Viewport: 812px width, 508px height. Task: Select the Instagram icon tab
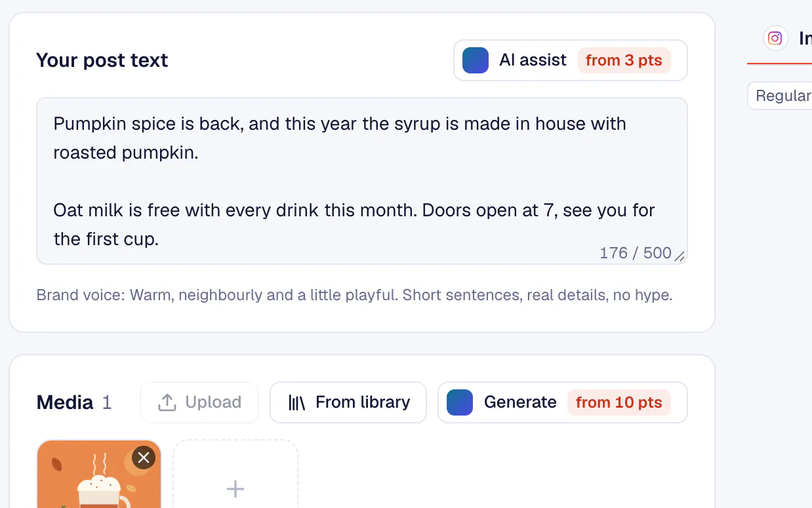coord(775,39)
